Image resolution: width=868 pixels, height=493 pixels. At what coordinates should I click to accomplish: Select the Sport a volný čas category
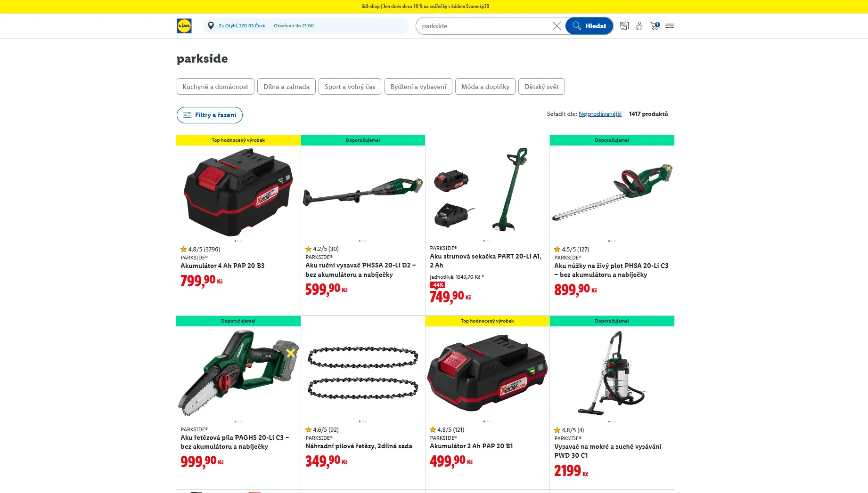350,87
